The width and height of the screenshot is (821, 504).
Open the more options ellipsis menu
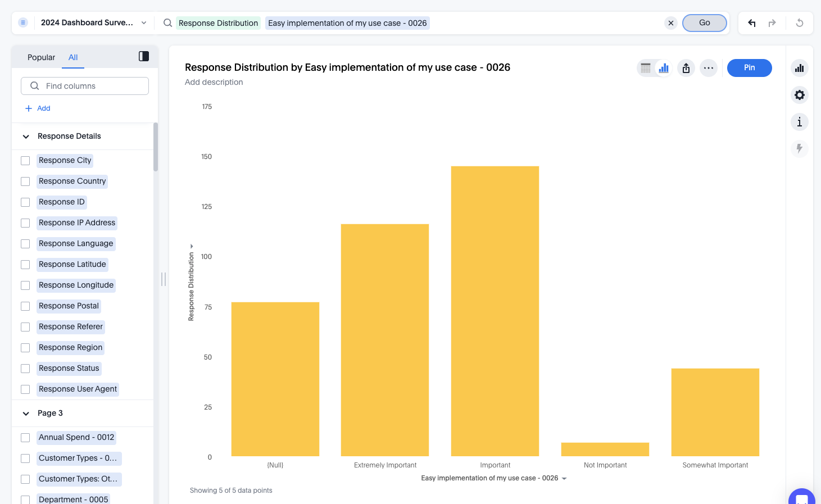pos(709,68)
